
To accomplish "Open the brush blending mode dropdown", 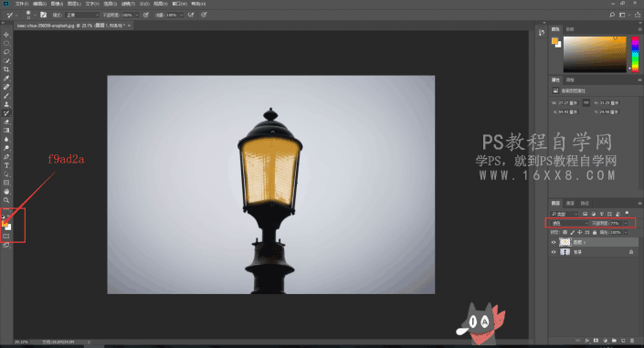I will [82, 15].
